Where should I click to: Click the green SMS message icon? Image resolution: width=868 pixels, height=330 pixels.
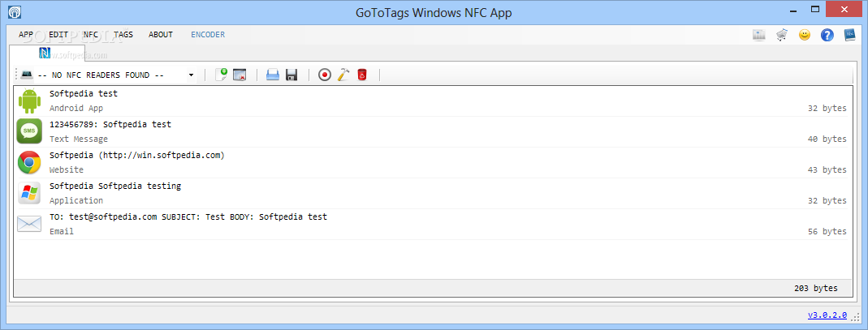point(29,131)
